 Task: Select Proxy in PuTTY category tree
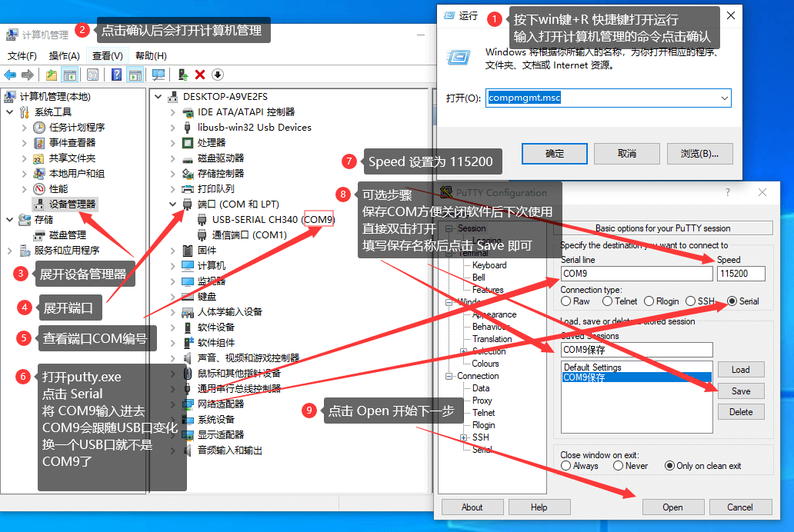pyautogui.click(x=482, y=401)
